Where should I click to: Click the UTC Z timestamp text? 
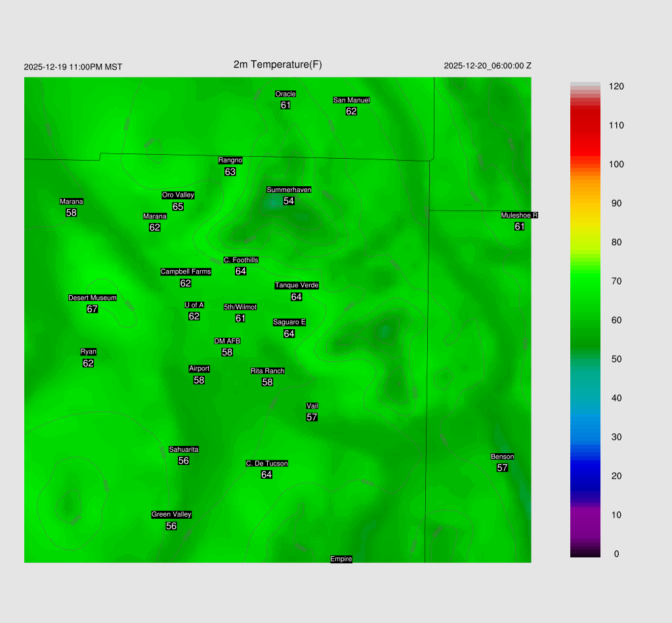(488, 66)
